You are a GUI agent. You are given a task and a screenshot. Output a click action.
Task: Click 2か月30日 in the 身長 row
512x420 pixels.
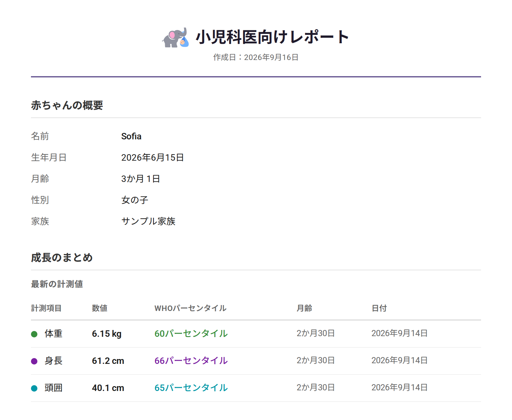pos(316,360)
